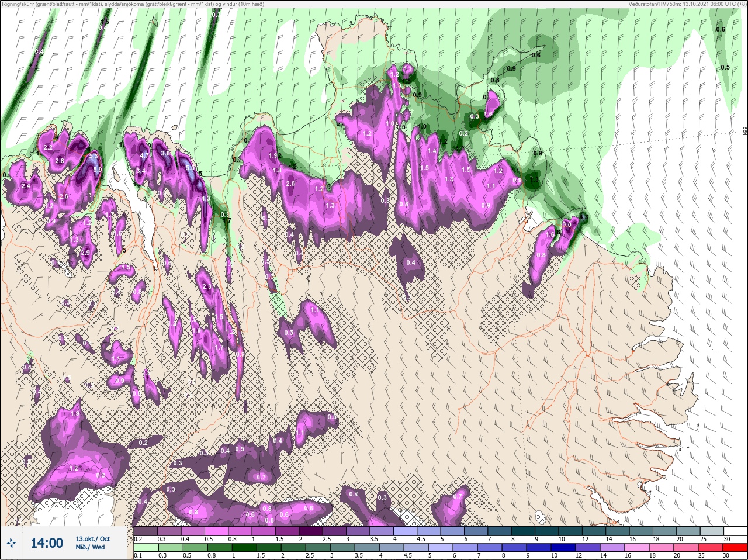Click the 2.8 precipitation label

pyautogui.click(x=59, y=161)
